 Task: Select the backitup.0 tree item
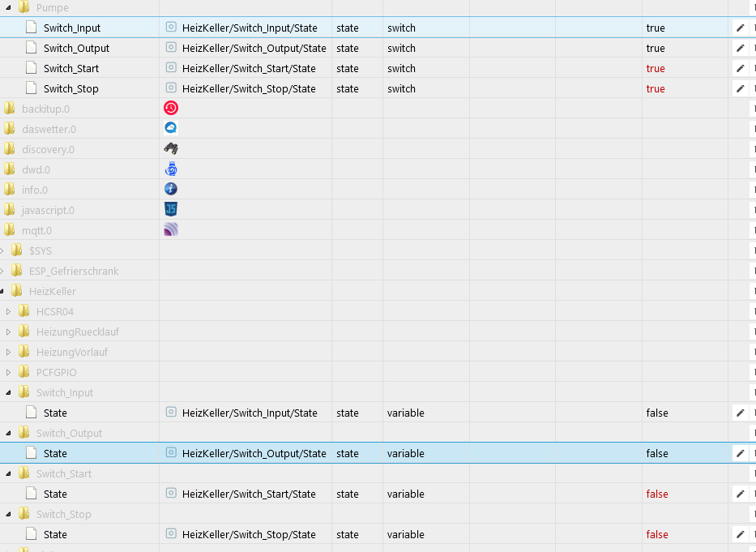46,109
